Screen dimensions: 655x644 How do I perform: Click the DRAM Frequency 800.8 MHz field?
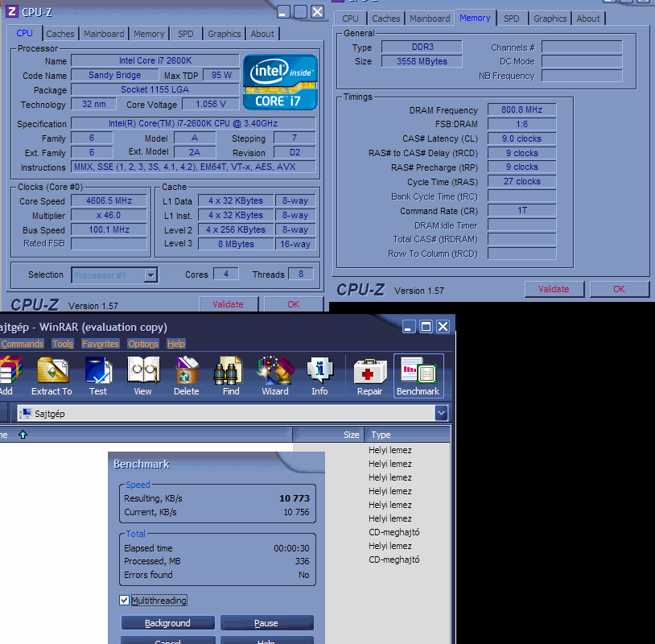pyautogui.click(x=521, y=109)
